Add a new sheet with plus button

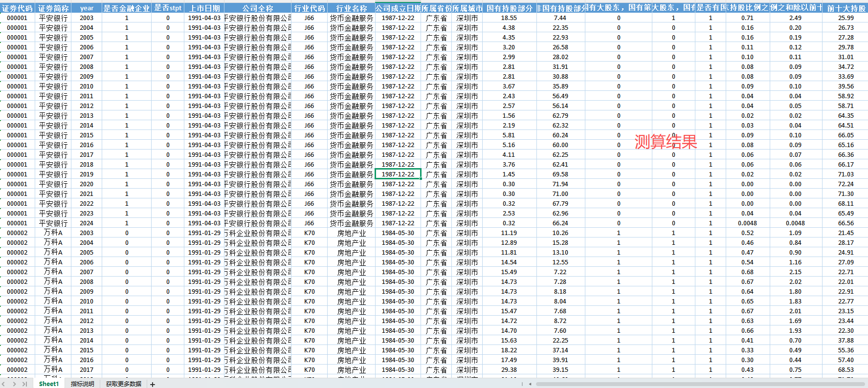point(153,384)
